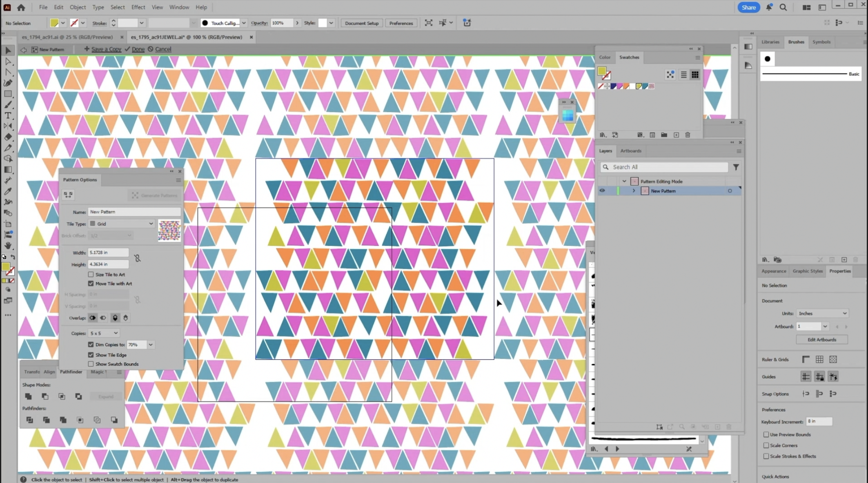Open the Tile Type Grid dropdown
868x483 pixels.
pos(122,224)
